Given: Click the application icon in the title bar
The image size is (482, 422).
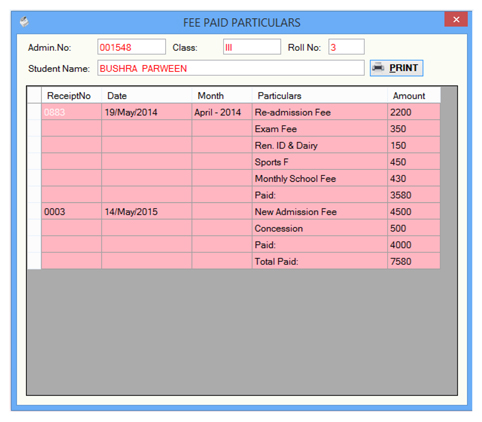Looking at the screenshot, I should tap(24, 22).
